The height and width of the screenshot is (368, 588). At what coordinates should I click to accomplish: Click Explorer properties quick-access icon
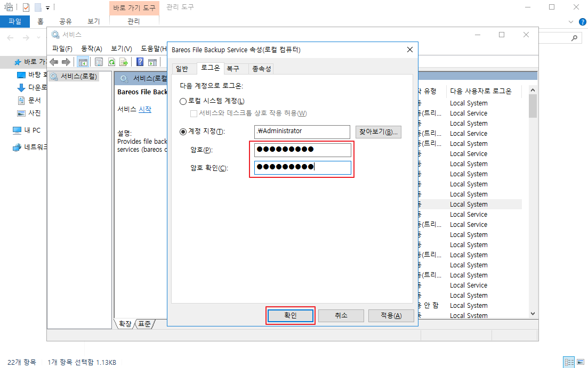(26, 7)
